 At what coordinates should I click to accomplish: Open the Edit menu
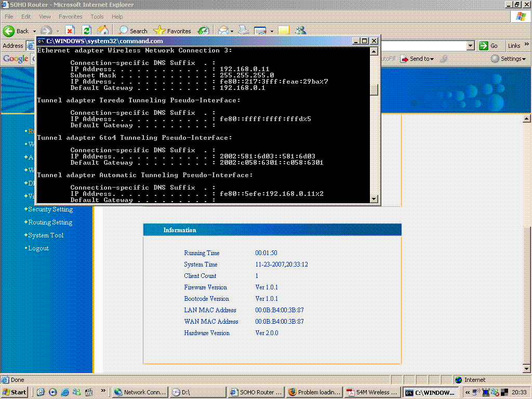pos(26,17)
